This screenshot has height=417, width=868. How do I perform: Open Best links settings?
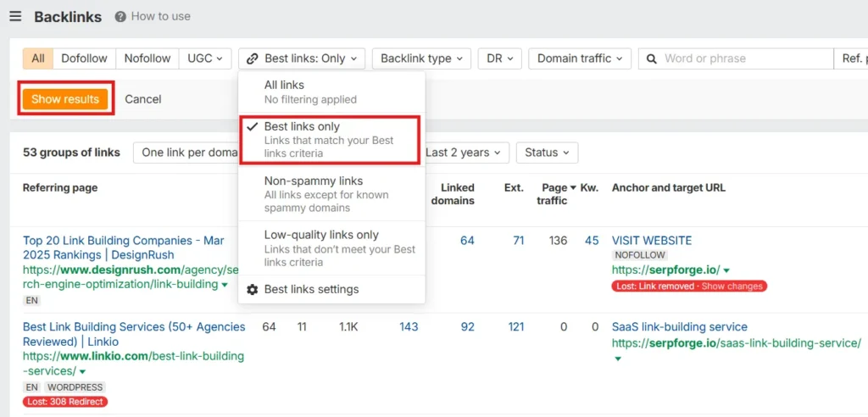click(x=331, y=289)
